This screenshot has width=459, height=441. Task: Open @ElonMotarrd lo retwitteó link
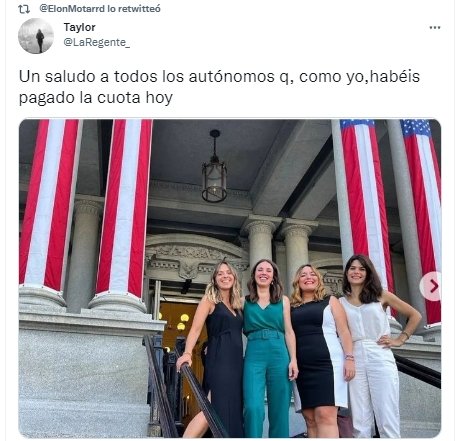click(x=100, y=9)
